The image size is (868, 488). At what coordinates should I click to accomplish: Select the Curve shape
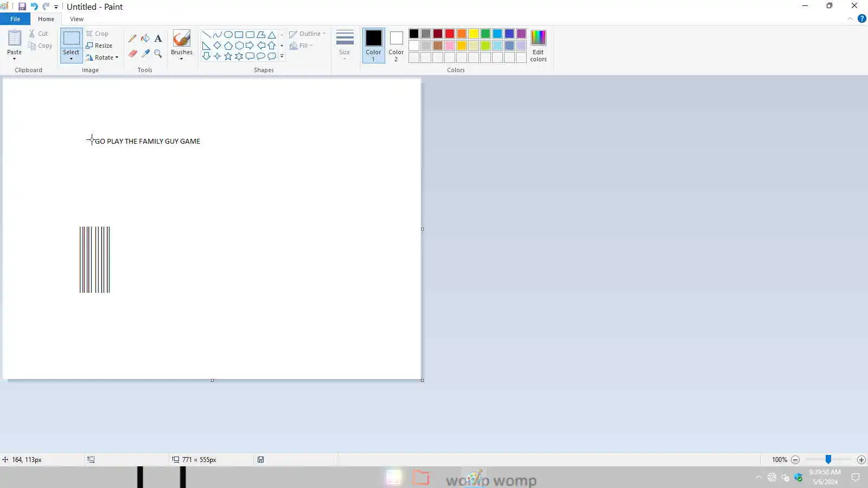tap(217, 35)
